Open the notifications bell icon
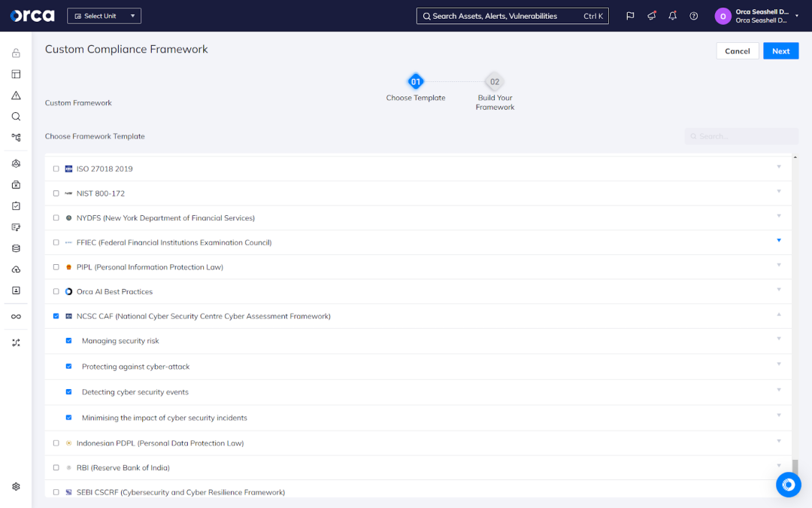Image resolution: width=812 pixels, height=508 pixels. [673, 16]
